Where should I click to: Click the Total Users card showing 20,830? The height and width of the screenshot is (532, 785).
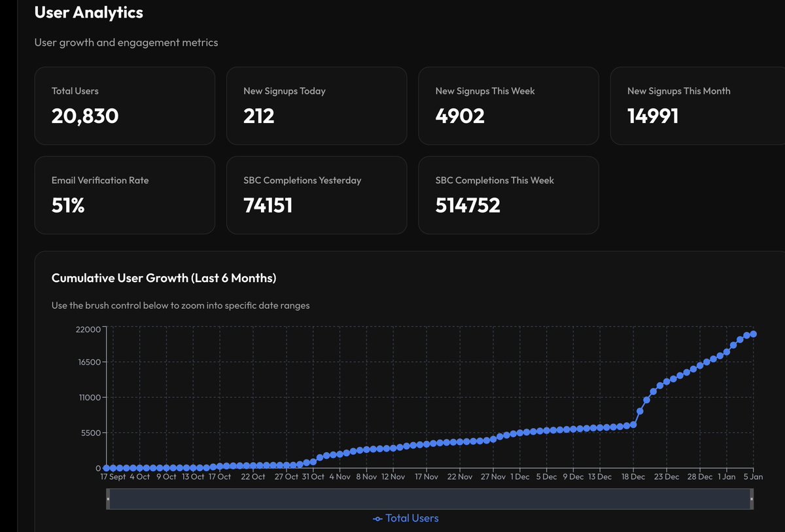[x=124, y=106]
